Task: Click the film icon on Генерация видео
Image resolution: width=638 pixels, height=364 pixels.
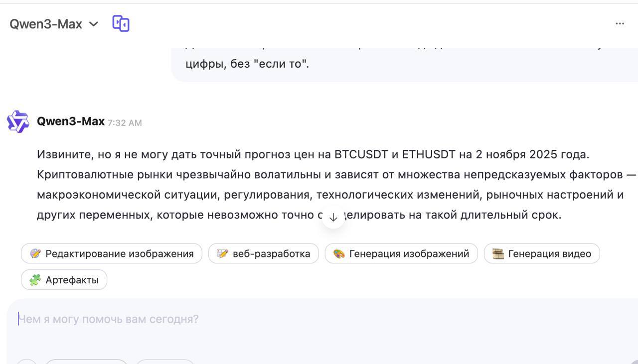Action: tap(497, 254)
